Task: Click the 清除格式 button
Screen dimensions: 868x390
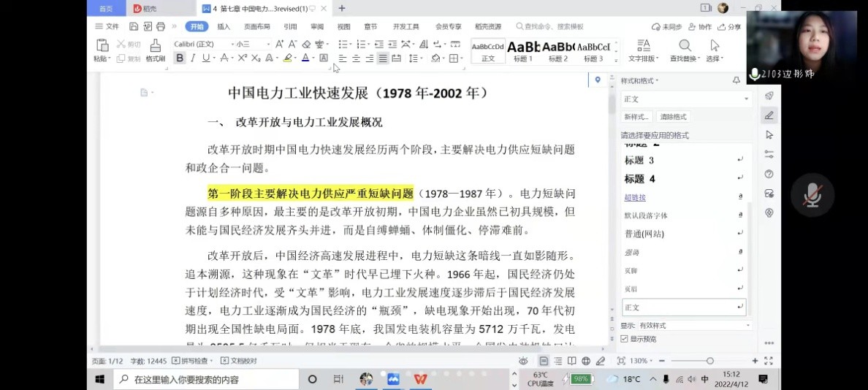Action: click(x=673, y=117)
